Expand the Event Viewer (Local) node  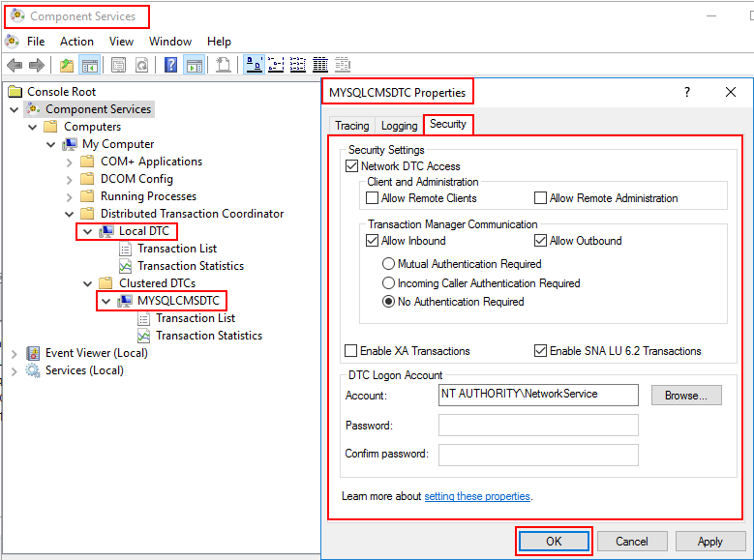pyautogui.click(x=14, y=353)
